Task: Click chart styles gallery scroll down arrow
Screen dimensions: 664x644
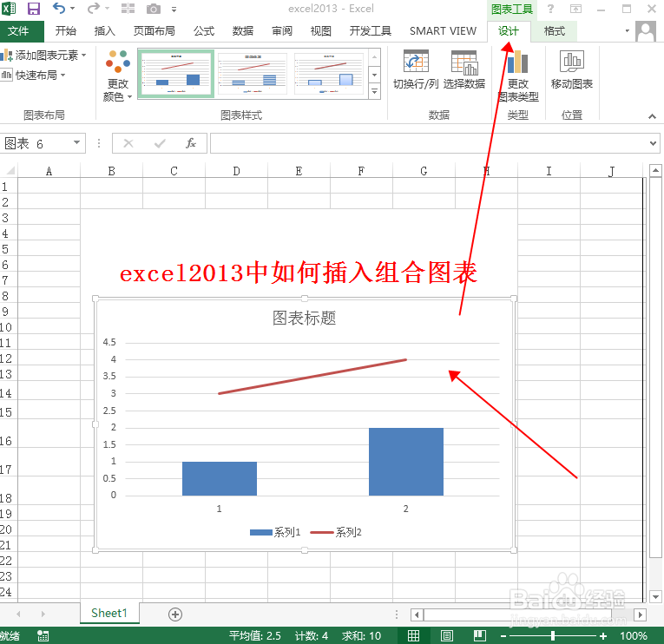Action: pyautogui.click(x=374, y=75)
